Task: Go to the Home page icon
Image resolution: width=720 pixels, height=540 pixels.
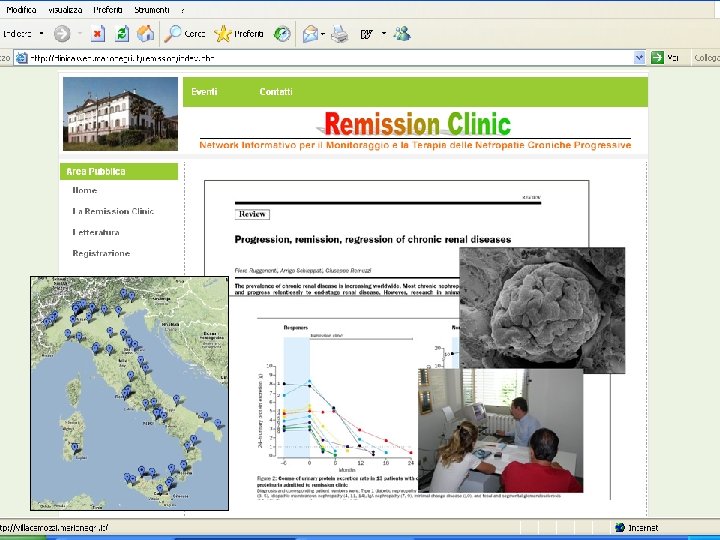Action: [x=146, y=34]
